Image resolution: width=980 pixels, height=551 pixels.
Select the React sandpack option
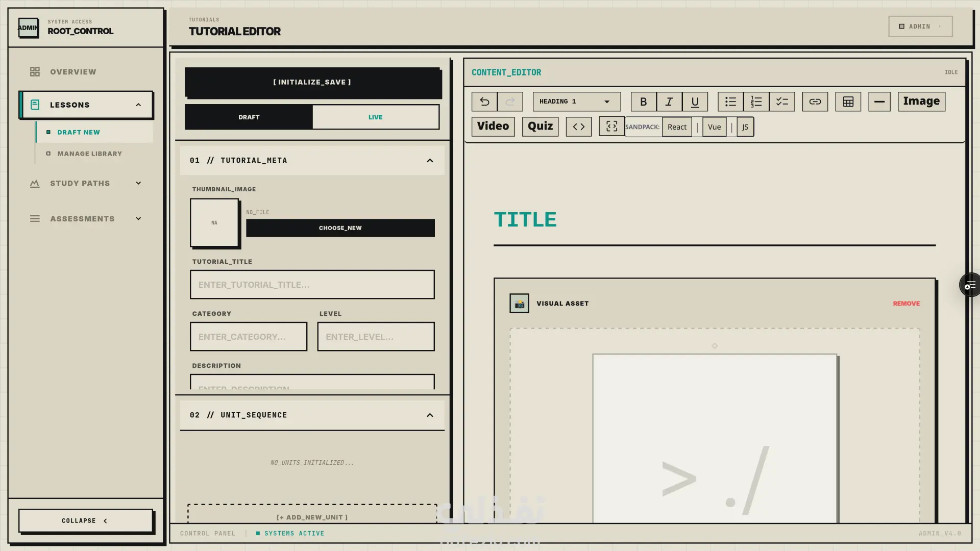point(677,127)
